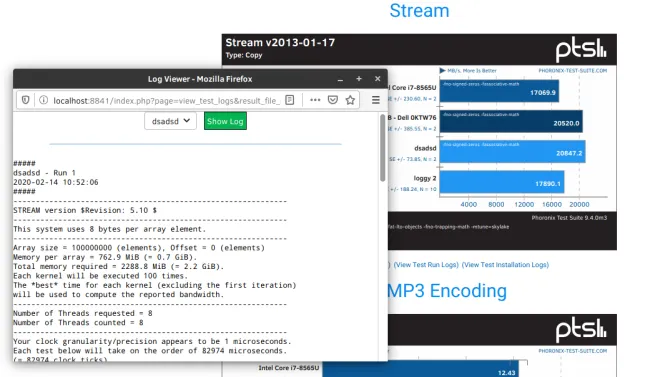
Task: Click the localhost URL address field
Action: pyautogui.click(x=167, y=100)
